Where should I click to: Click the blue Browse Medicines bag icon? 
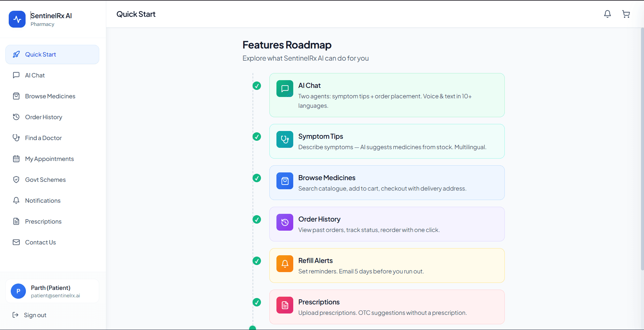(x=285, y=181)
